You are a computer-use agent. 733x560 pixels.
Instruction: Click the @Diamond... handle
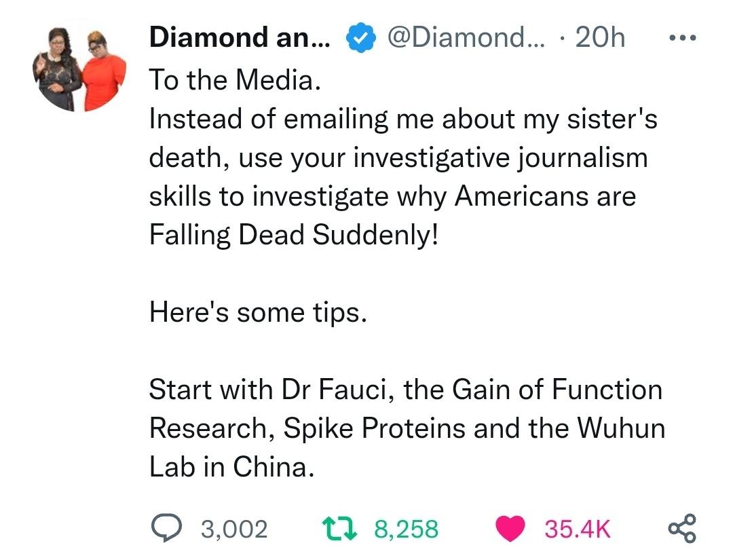[466, 37]
